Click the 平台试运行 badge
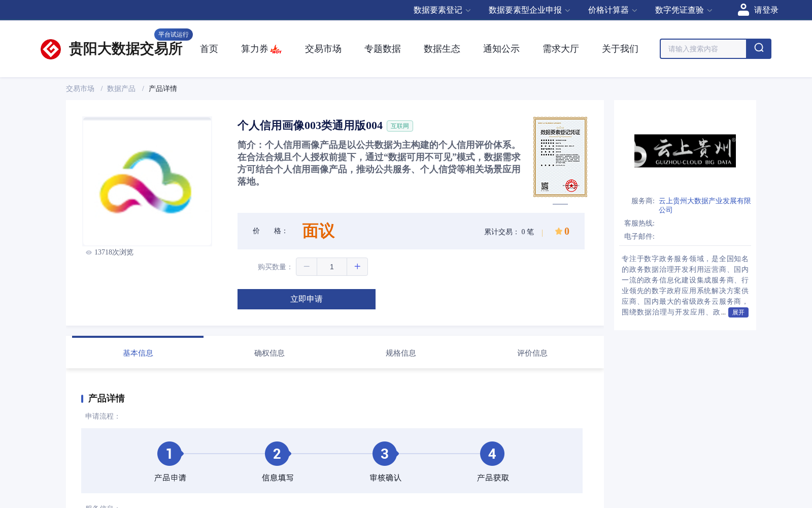The image size is (812, 508). click(174, 35)
